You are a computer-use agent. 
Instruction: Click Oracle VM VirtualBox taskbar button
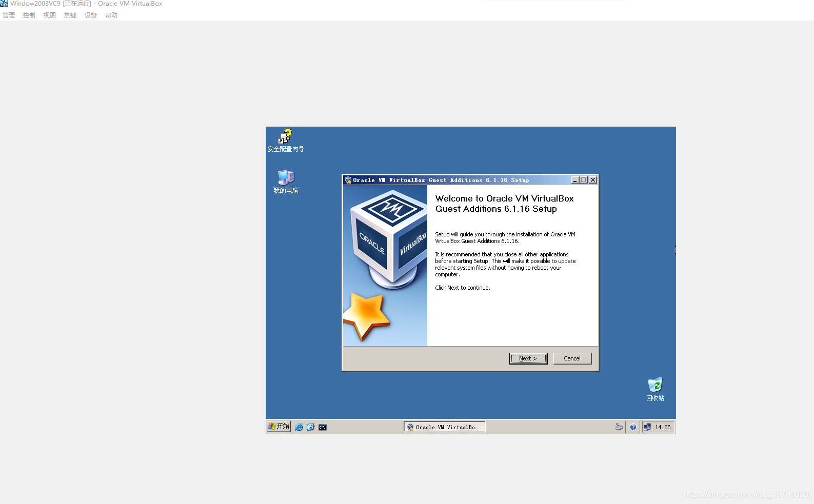pos(445,427)
